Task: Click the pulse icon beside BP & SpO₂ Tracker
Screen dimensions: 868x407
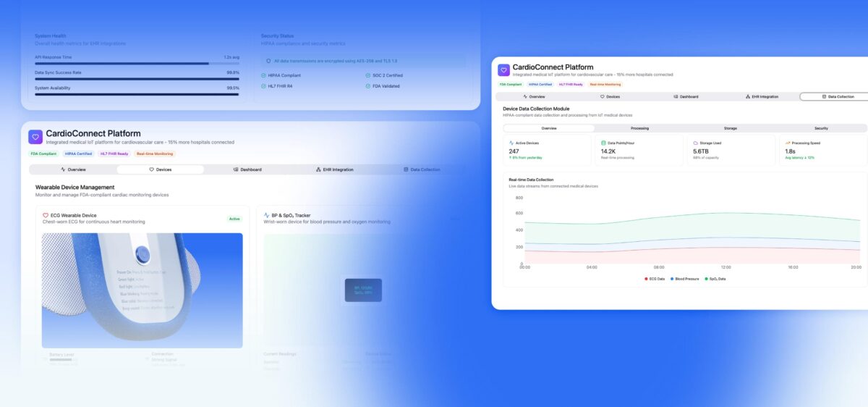Action: click(x=267, y=215)
